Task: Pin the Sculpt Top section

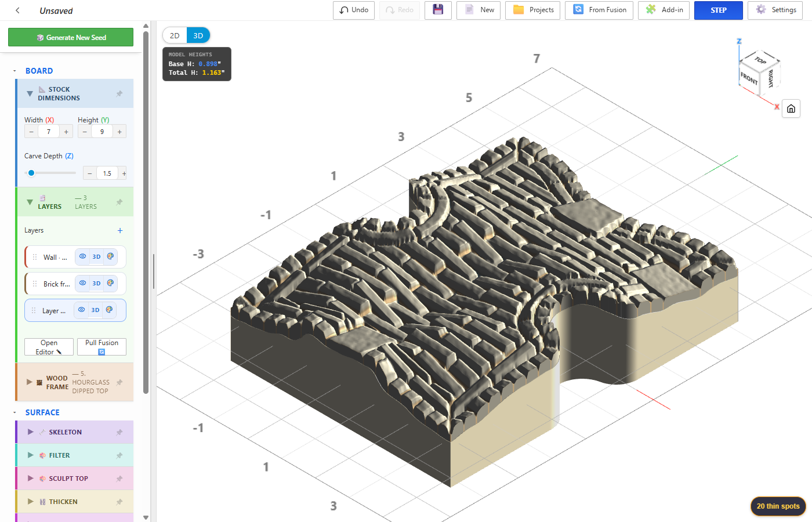Action: [x=119, y=478]
